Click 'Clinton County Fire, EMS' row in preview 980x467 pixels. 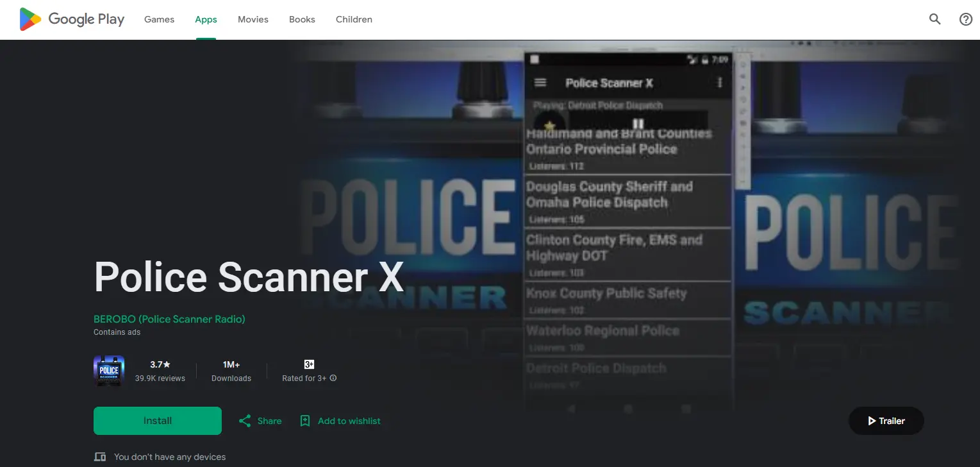click(x=628, y=255)
